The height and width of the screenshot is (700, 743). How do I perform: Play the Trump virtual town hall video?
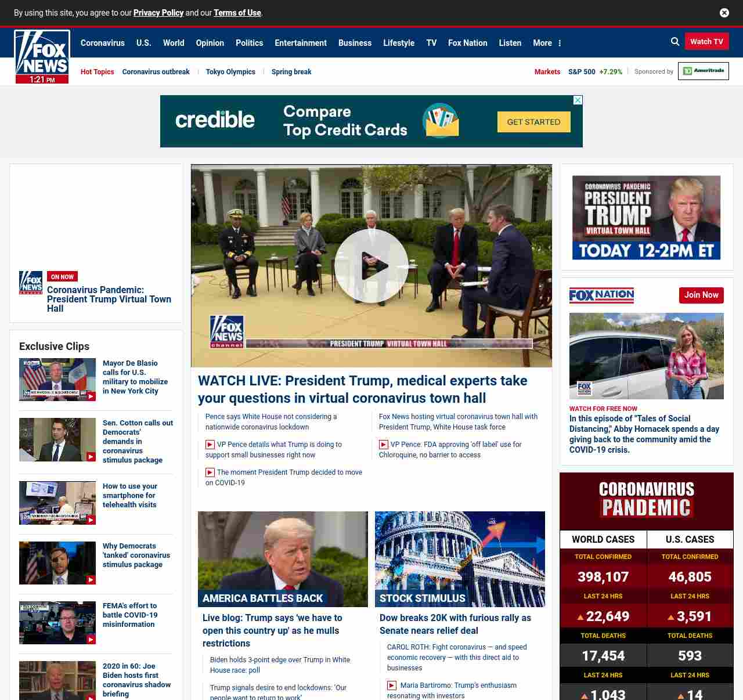click(x=371, y=266)
